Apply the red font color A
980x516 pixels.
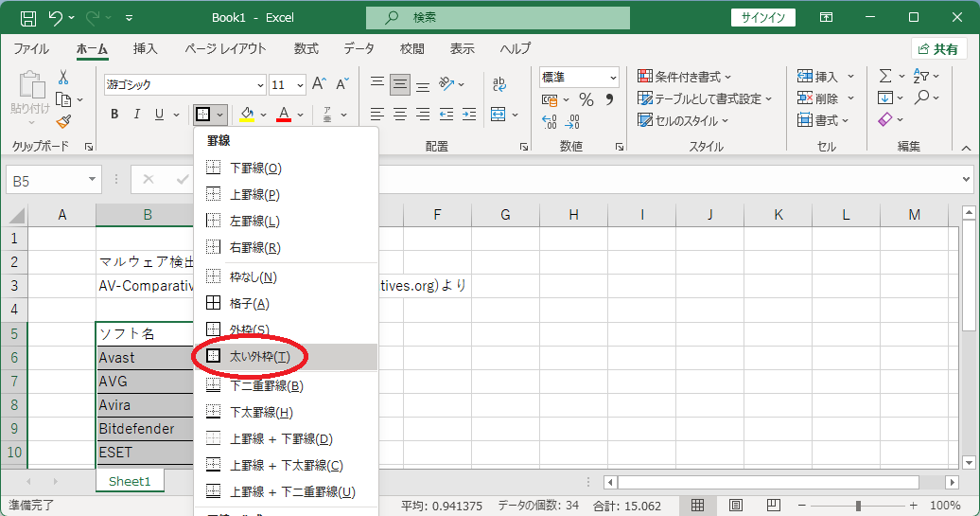click(x=284, y=115)
